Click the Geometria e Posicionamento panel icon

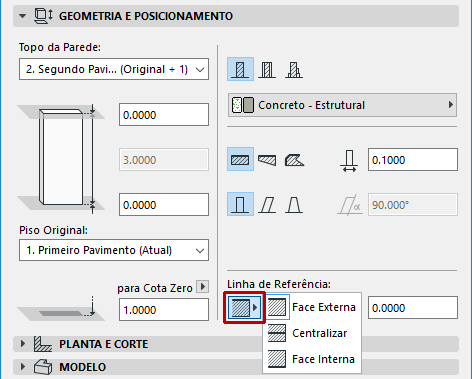(43, 16)
